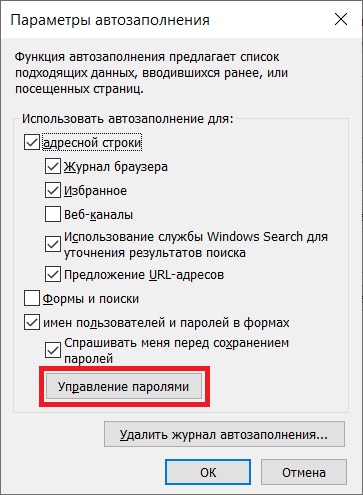Click the 'Формы и поиски' label text
Image resolution: width=363 pixels, height=495 pixels.
coord(91,299)
